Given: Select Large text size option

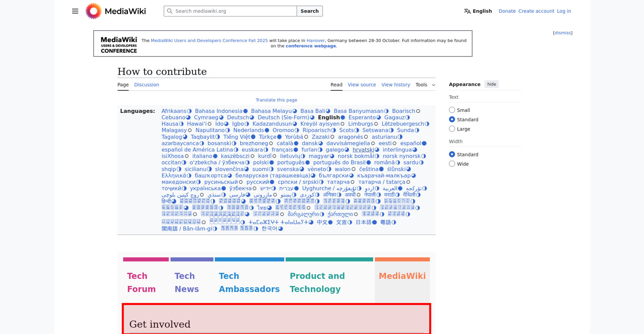Looking at the screenshot, I should click(452, 129).
